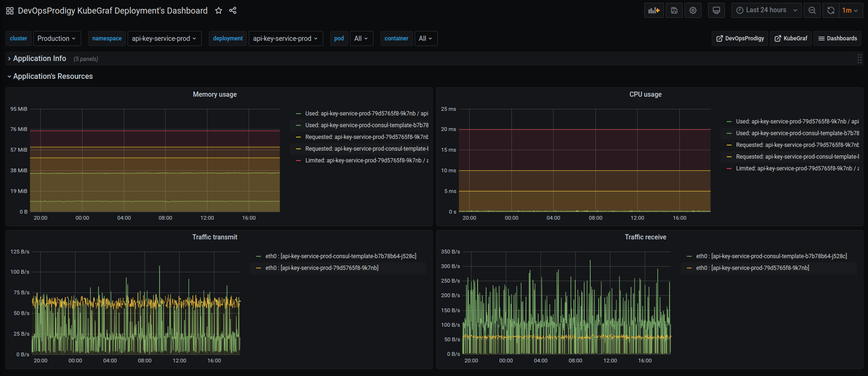Toggle consul-template eth0 series in Traffic receive legend

pos(771,256)
